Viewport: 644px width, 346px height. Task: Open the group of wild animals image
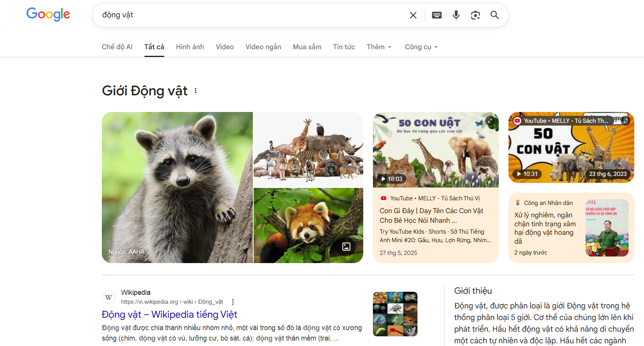click(x=308, y=150)
